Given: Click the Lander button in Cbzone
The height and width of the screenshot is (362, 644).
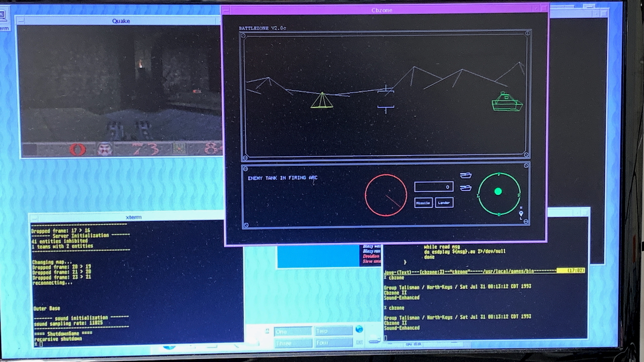Looking at the screenshot, I should tap(444, 203).
